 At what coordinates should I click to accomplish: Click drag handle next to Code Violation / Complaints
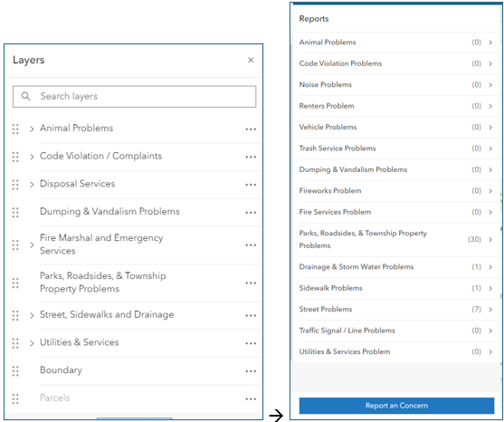tap(15, 157)
